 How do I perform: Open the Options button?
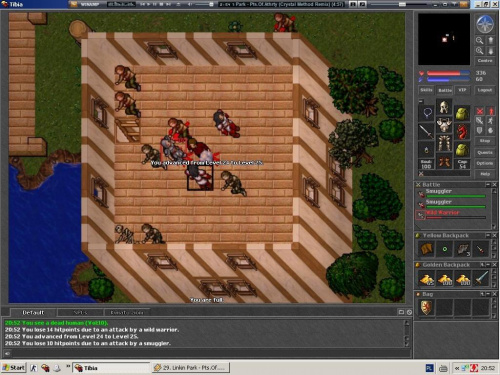(x=485, y=163)
